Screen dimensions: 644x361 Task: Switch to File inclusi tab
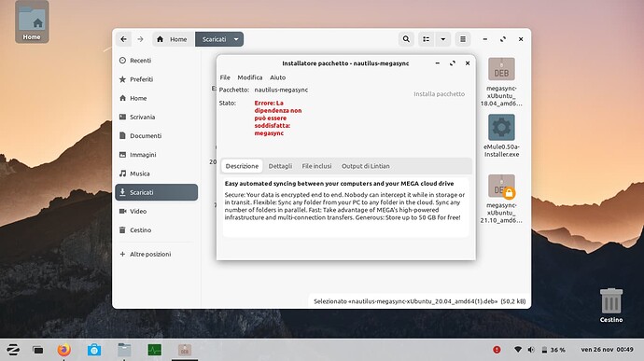coord(316,166)
